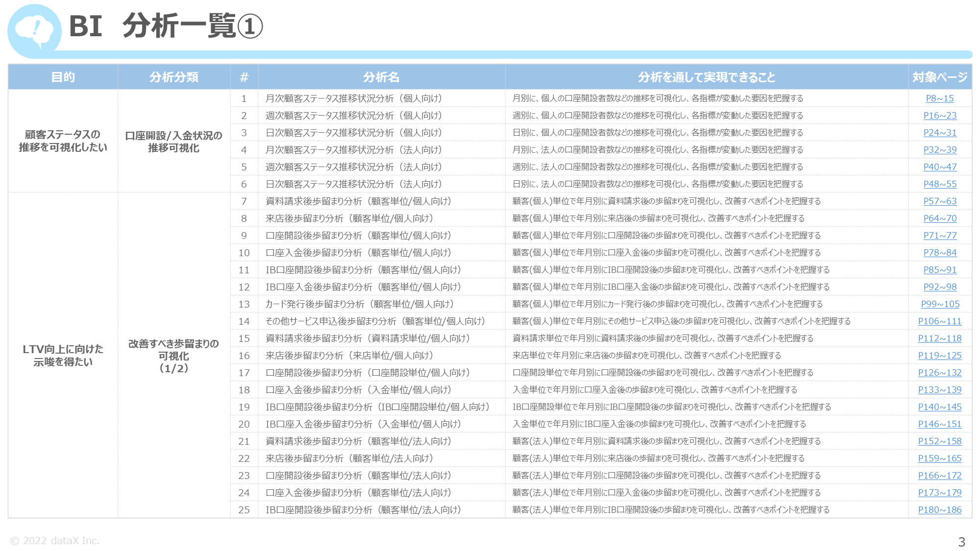Click row number 20 cell
Image resolution: width=980 pixels, height=551 pixels.
(244, 424)
